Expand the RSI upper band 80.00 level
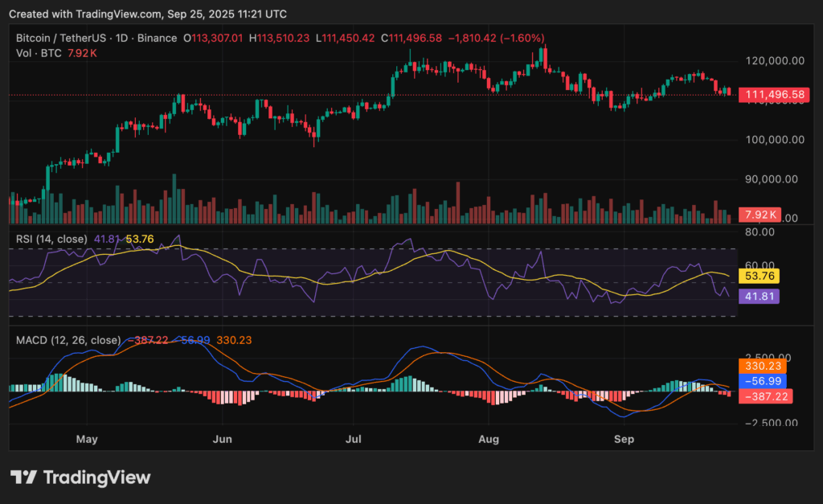 761,232
